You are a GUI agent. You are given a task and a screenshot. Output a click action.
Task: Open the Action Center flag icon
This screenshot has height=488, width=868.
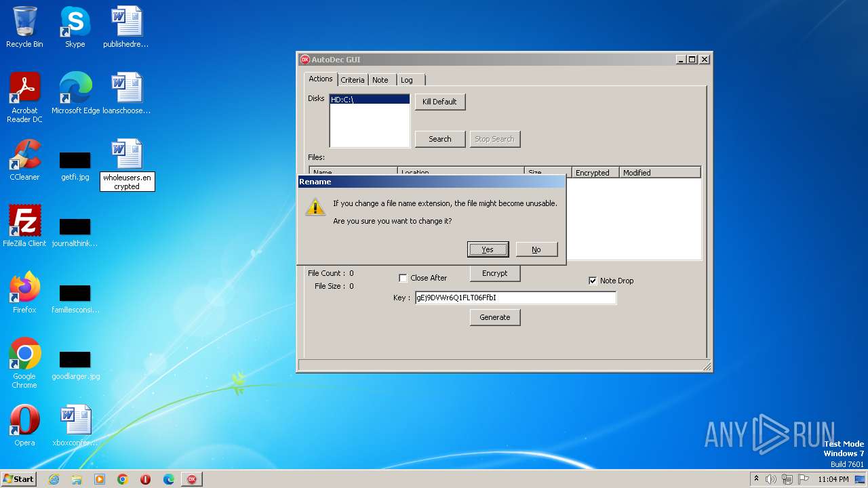point(804,479)
